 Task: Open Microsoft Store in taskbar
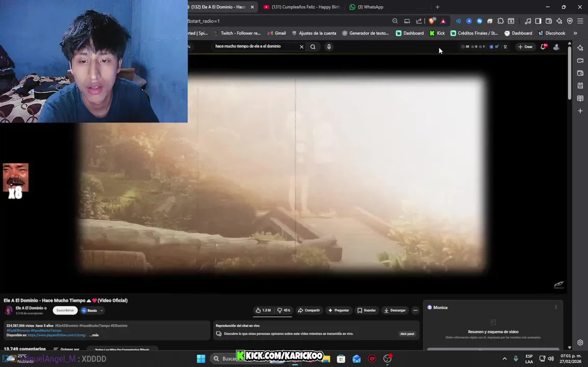tap(341, 359)
